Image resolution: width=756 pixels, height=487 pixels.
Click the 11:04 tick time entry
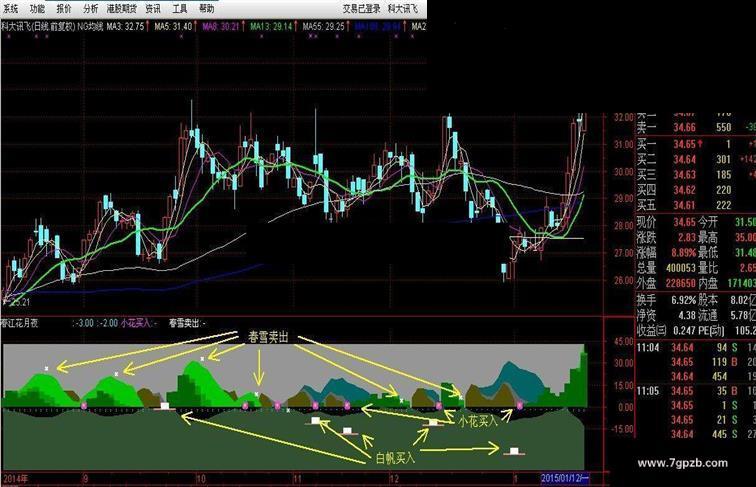tap(648, 348)
